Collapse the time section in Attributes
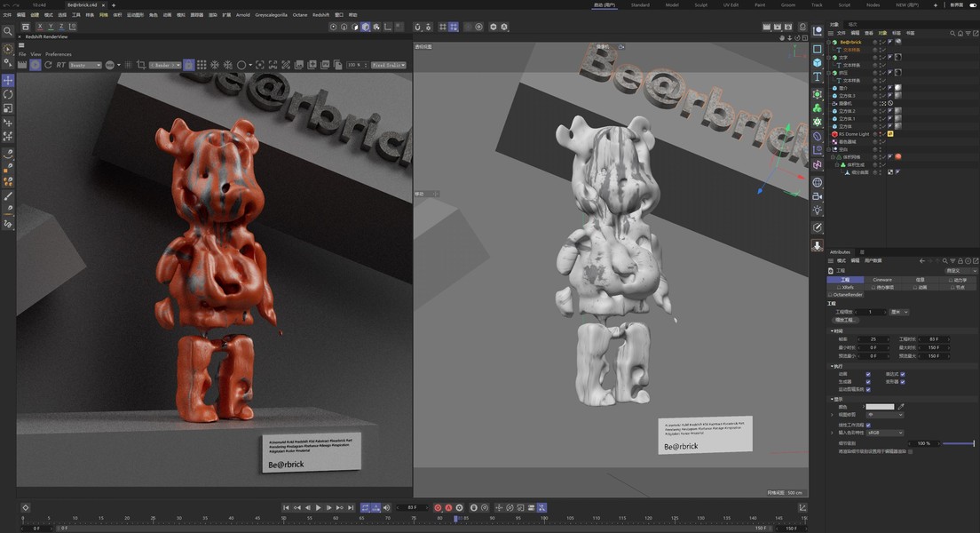 (832, 331)
